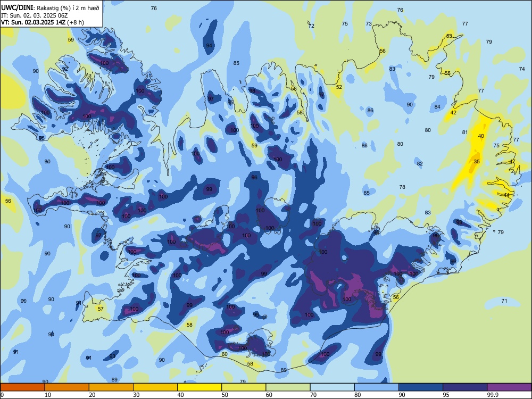Click the '70' tick label under the color scale
The height and width of the screenshot is (399, 532).
tap(313, 395)
